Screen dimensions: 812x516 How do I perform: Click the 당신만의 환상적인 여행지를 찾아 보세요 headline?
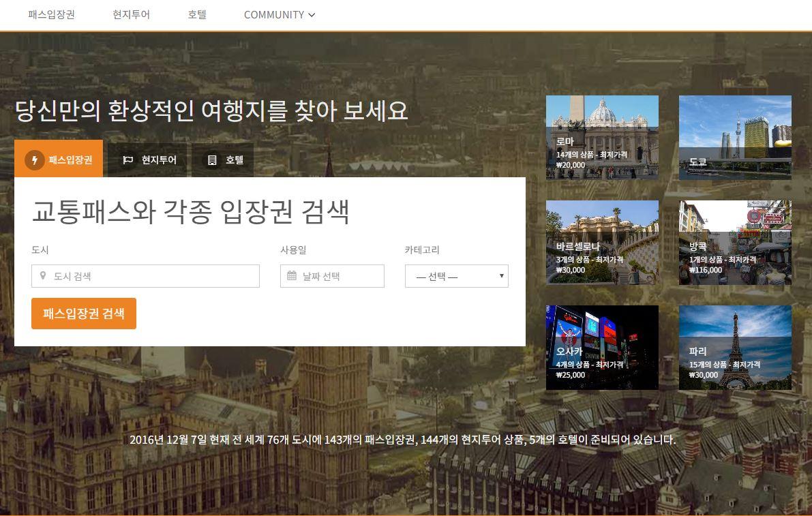pyautogui.click(x=211, y=110)
